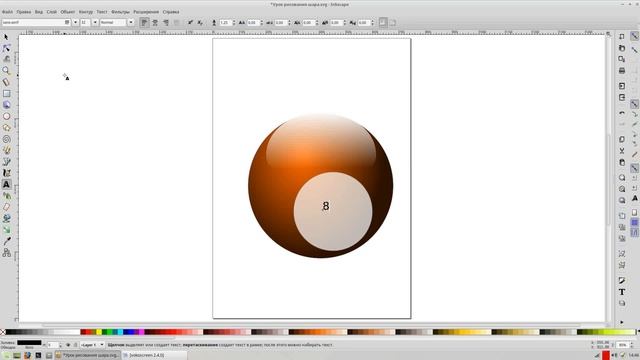
Task: Click the Undo arrow icon
Action: click(x=622, y=113)
